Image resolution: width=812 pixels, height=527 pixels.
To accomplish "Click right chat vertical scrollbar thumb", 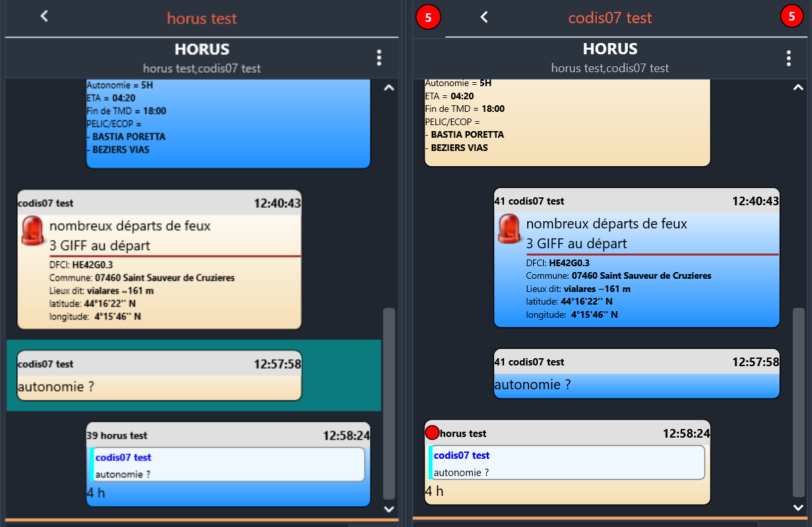I will click(799, 401).
